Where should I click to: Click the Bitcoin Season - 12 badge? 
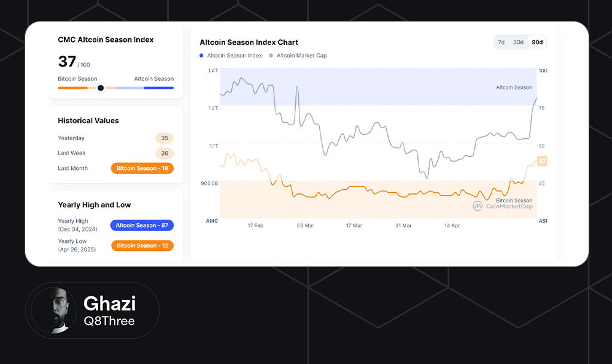pyautogui.click(x=143, y=245)
